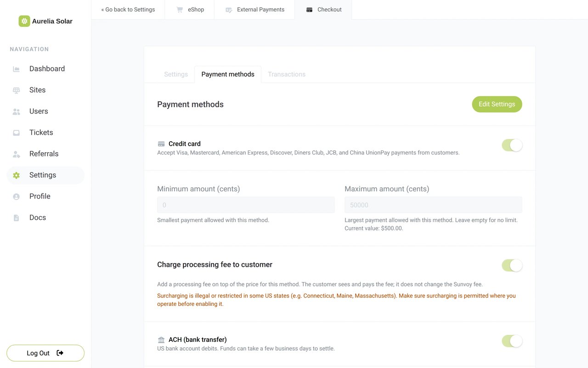Open Profile in navigation

45,196
